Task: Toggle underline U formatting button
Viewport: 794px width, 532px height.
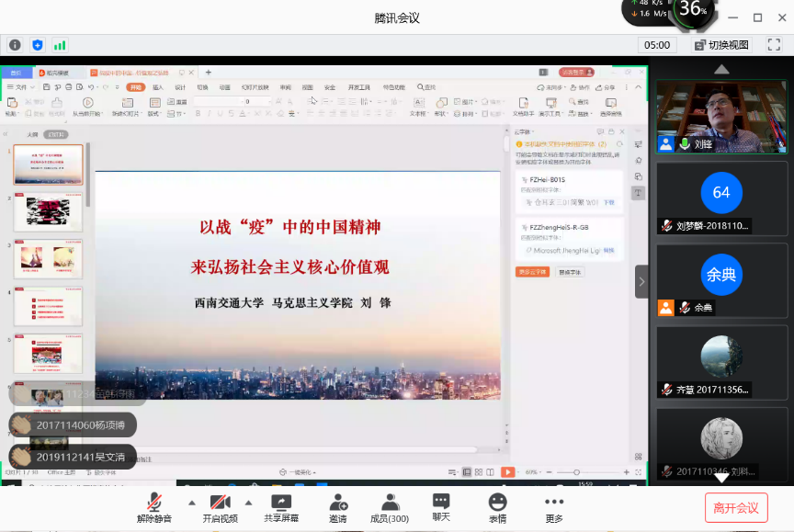Action: pyautogui.click(x=220, y=113)
